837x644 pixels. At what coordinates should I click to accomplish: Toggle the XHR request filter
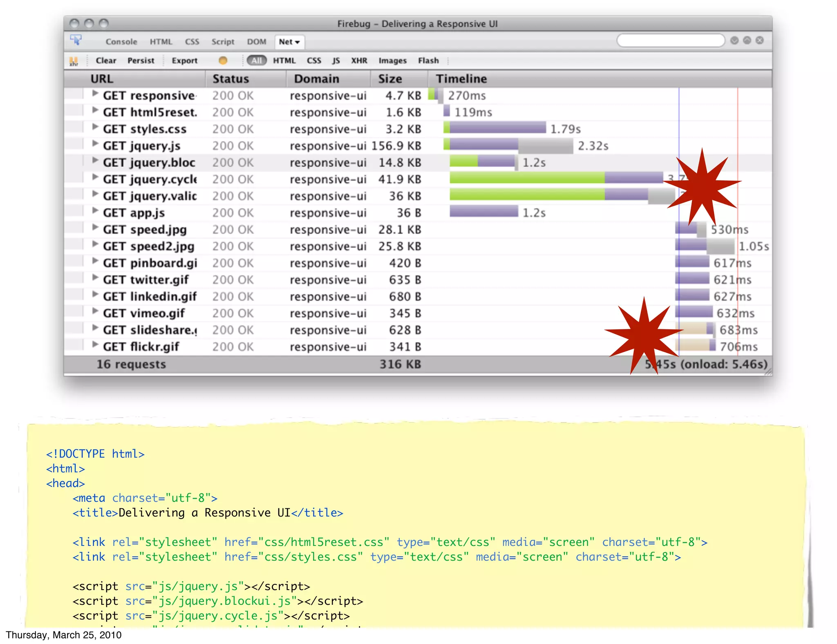tap(359, 60)
